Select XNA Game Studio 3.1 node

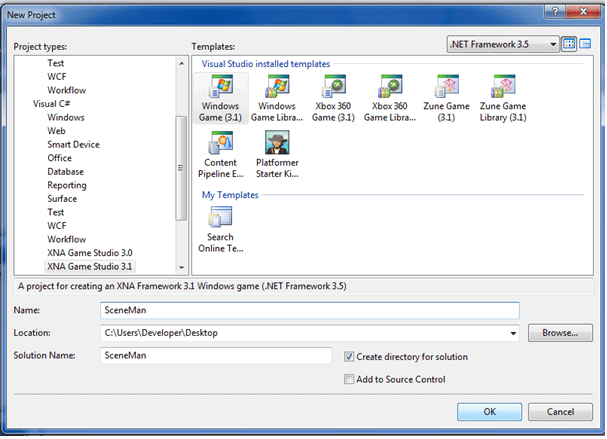tap(90, 266)
